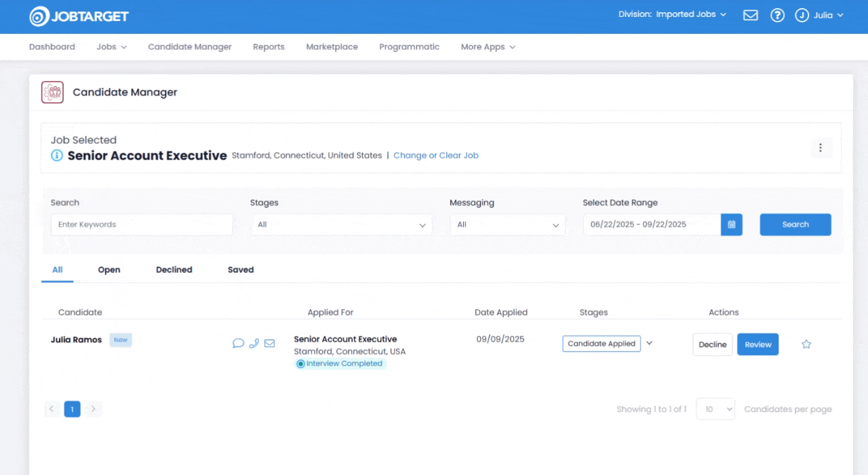Open the three-dot job options menu
The width and height of the screenshot is (868, 475).
pos(821,148)
